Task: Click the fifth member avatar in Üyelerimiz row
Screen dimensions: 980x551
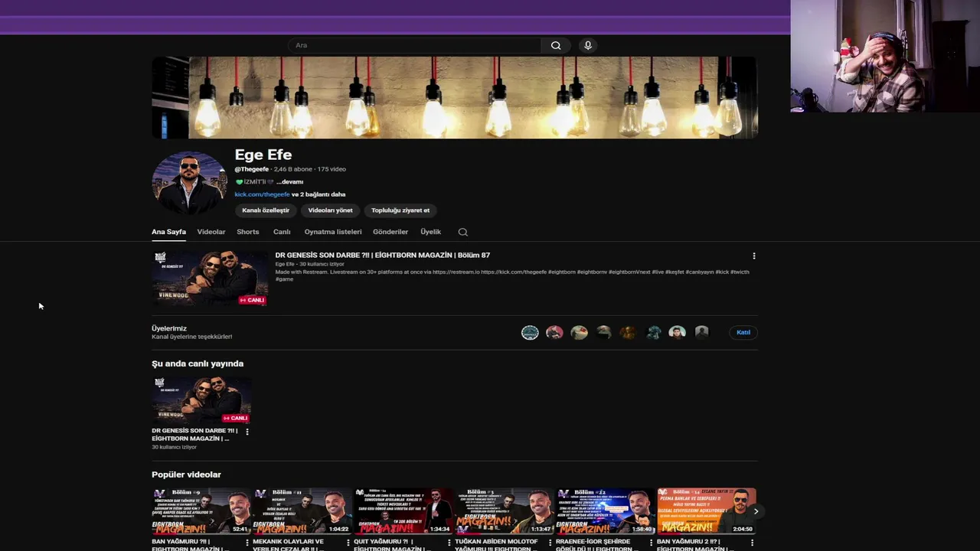Action: [628, 332]
